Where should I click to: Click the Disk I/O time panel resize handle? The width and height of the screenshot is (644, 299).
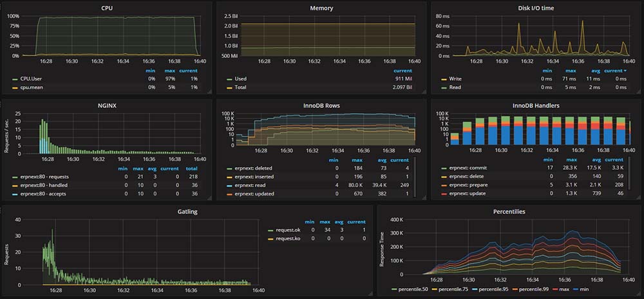click(639, 93)
